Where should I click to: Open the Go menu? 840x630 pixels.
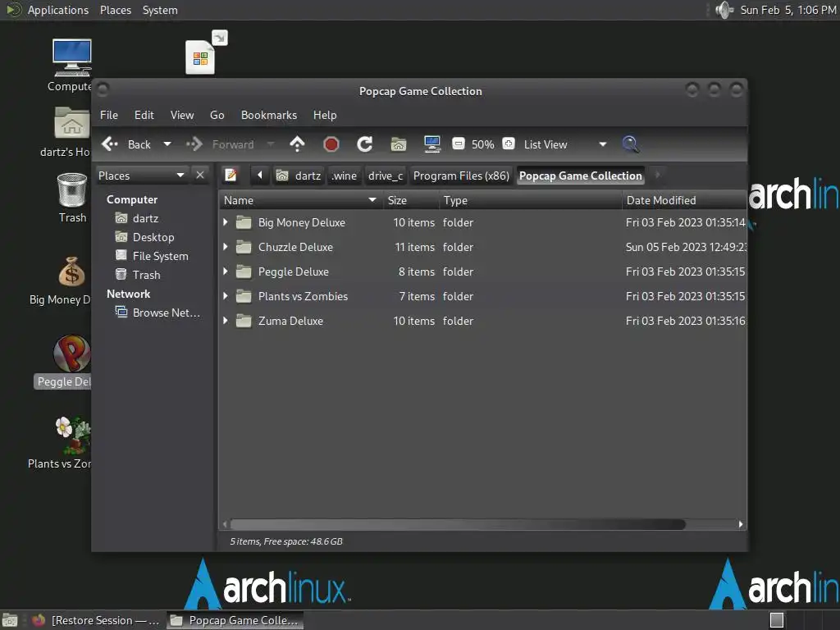[x=217, y=115]
